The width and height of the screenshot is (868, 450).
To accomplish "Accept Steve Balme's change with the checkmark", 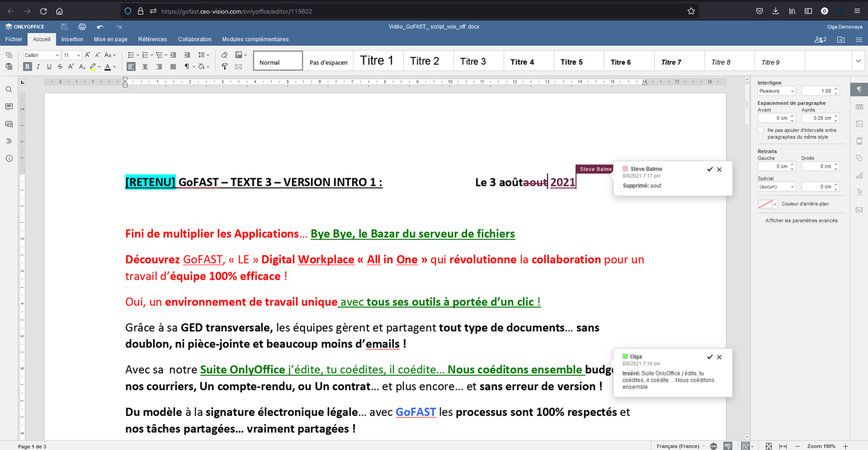I will [x=709, y=170].
